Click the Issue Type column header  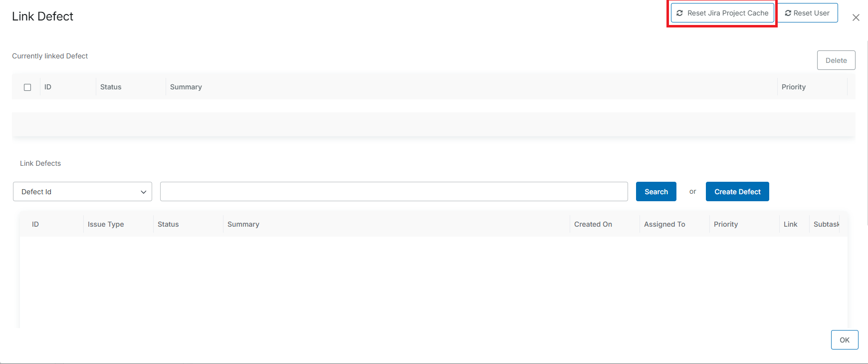click(x=106, y=224)
